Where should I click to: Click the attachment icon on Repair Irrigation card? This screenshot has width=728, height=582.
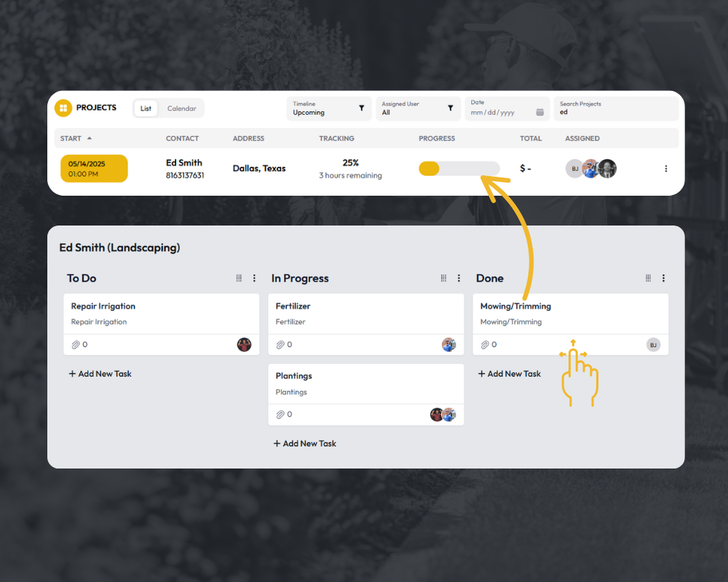(76, 345)
